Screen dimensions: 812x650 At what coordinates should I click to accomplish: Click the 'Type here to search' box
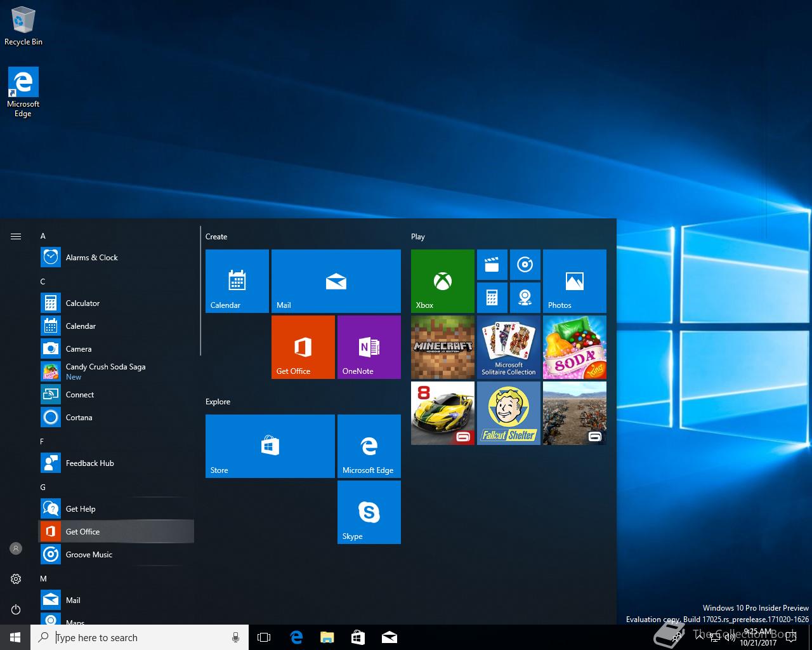point(140,637)
